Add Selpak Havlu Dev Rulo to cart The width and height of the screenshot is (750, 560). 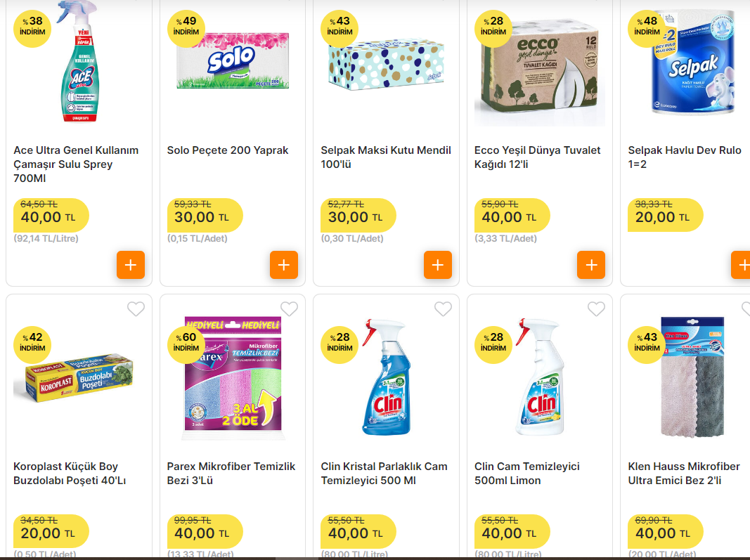click(x=744, y=265)
